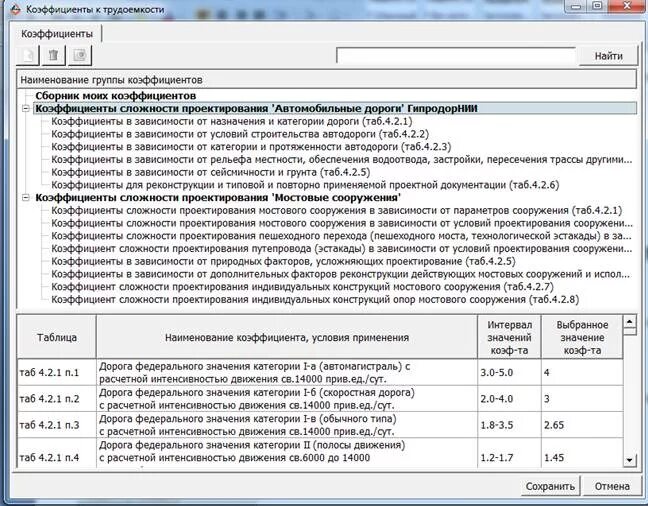Click selected value cell '3'

coord(582,399)
